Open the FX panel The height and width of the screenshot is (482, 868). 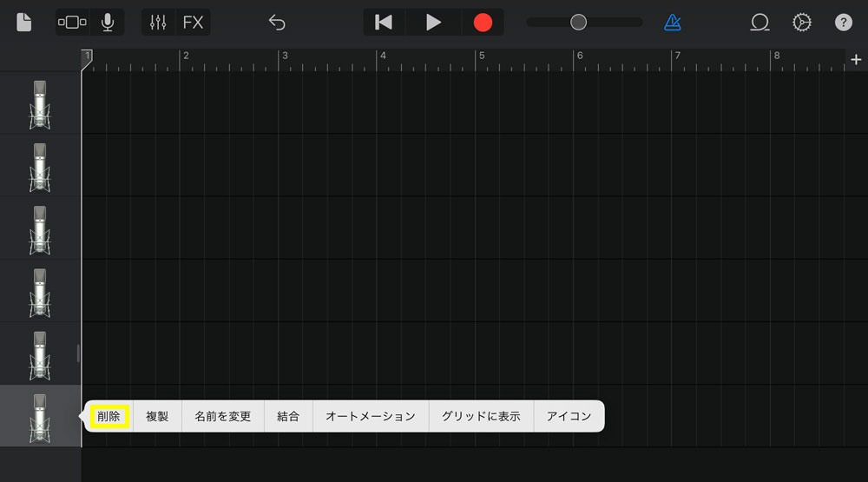pyautogui.click(x=193, y=23)
